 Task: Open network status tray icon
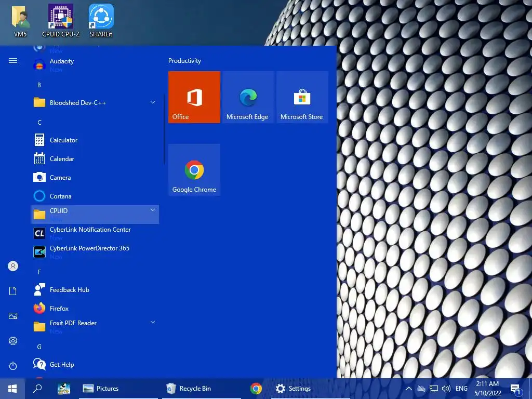[x=434, y=389]
